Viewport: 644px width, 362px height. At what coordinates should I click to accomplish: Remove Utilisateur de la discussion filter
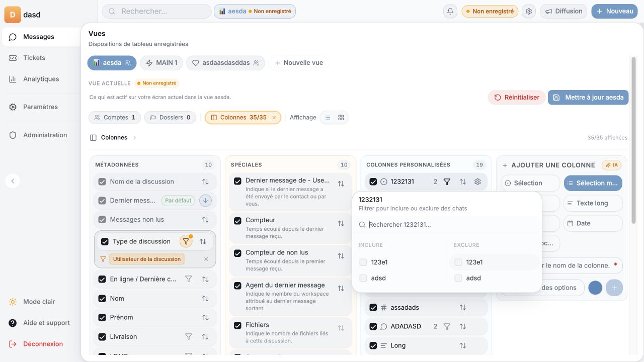pos(206,259)
